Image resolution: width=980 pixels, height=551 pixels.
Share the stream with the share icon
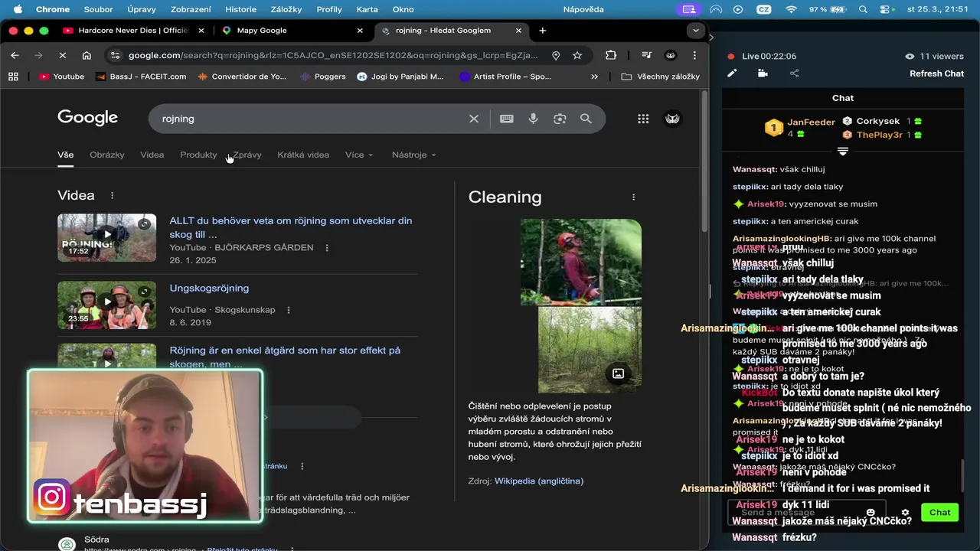[x=794, y=73]
